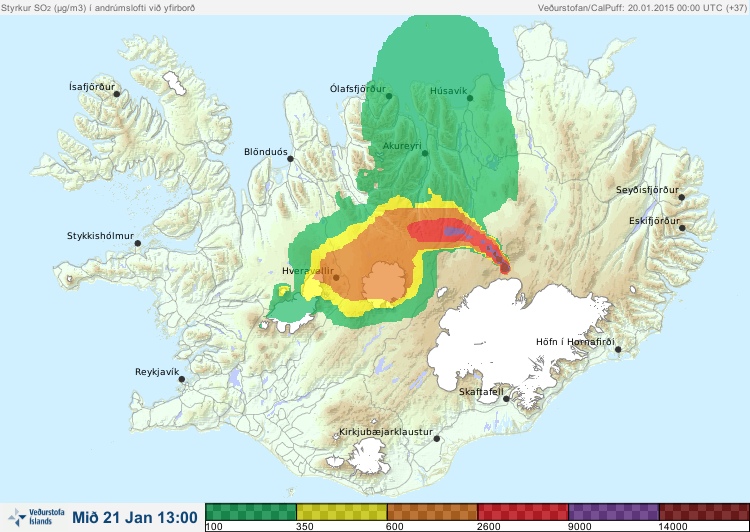Click the light orange patch east of Hveravellir

pos(385,281)
